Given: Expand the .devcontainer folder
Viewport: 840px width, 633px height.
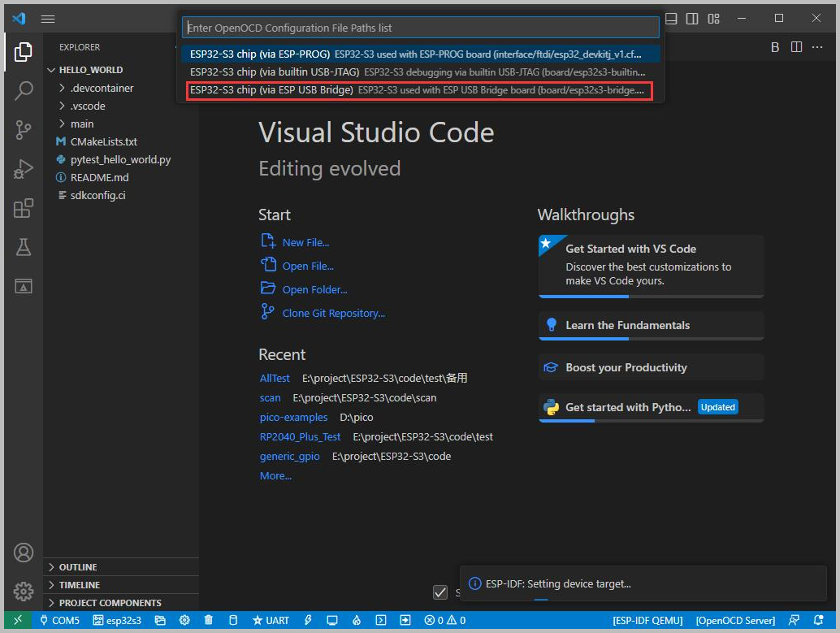Looking at the screenshot, I should 101,88.
